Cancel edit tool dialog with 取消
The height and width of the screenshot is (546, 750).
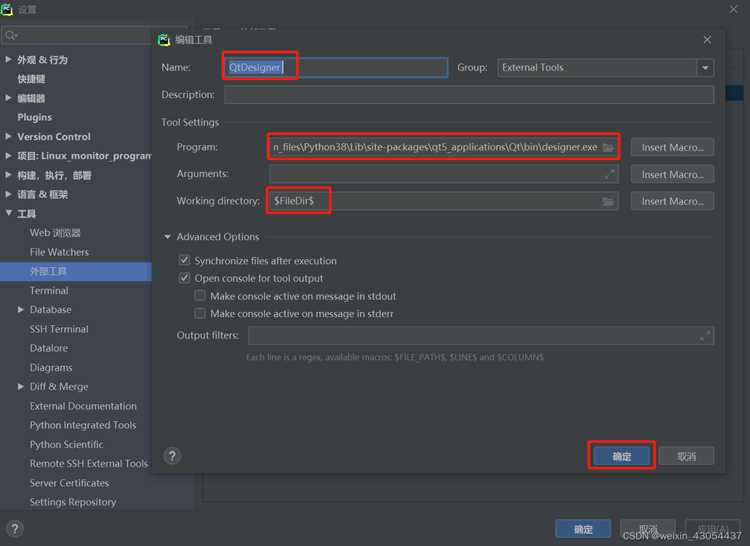pyautogui.click(x=686, y=456)
